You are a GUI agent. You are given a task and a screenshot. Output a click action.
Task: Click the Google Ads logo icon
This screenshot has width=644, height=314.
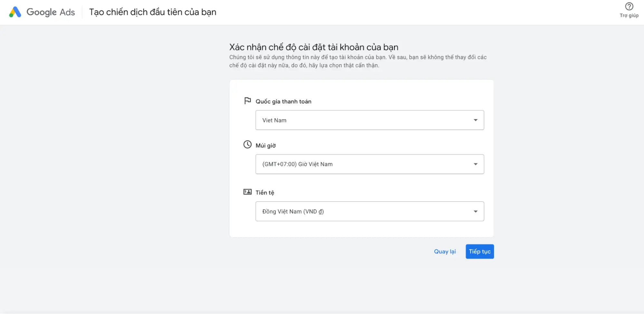(x=15, y=12)
